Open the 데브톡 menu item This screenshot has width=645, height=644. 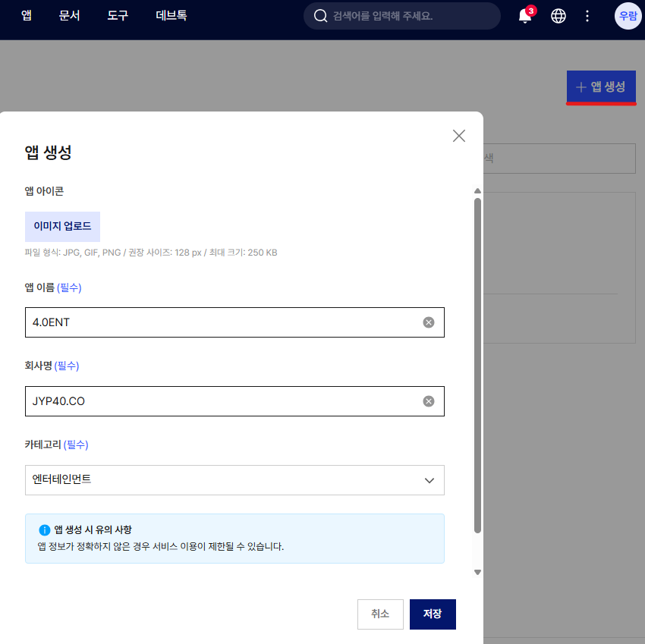point(171,16)
